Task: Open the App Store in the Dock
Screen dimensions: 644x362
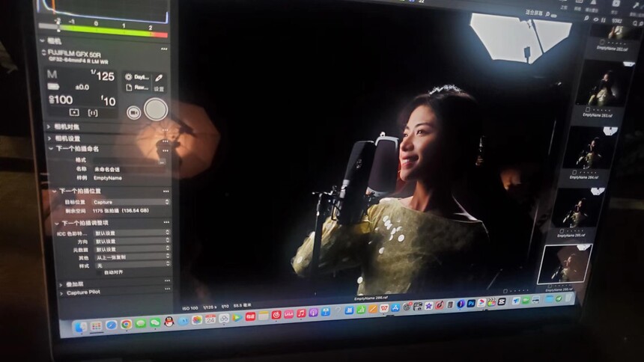Action: coord(395,307)
